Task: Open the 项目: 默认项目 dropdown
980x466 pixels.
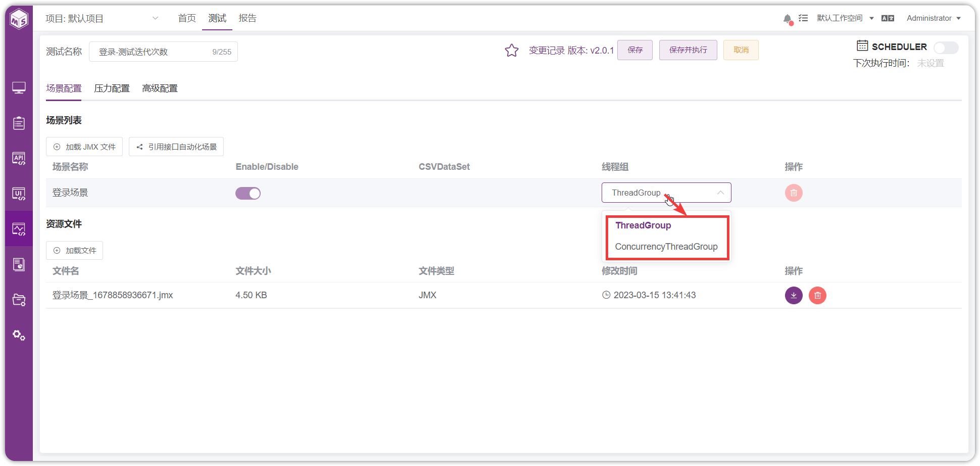Action: [x=102, y=19]
